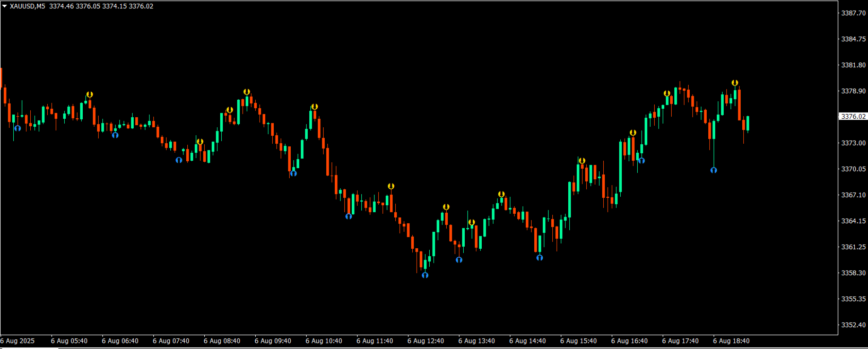
Task: Click the 6 Aug 17:40 time label
Action: (680, 341)
